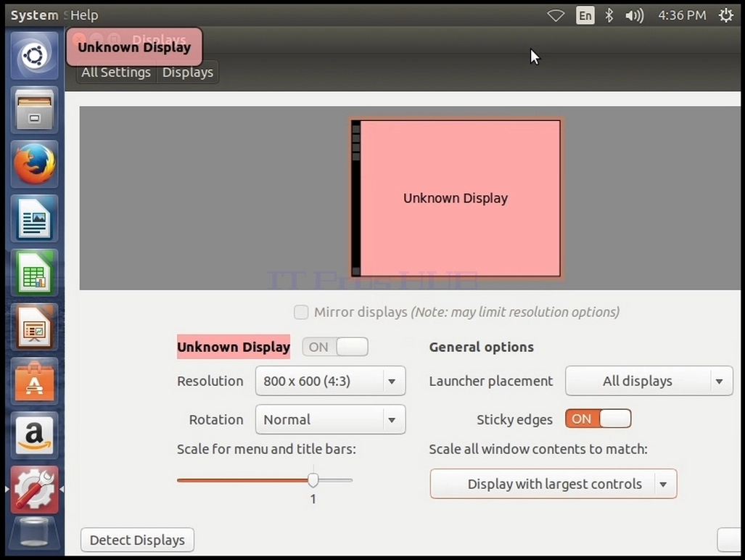Viewport: 745px width, 560px height.
Task: Toggle the Unknown Display ON switch
Action: click(335, 347)
